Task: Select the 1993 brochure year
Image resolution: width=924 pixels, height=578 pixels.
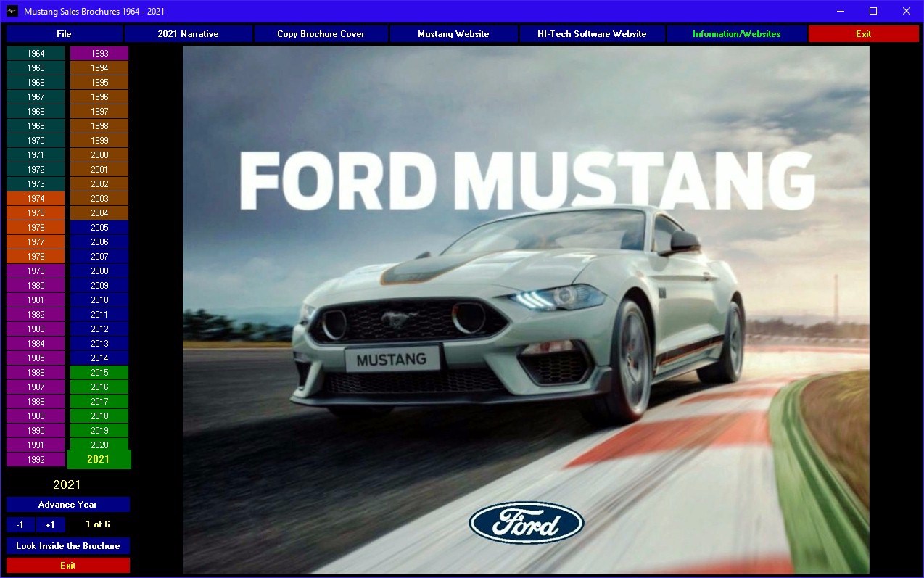Action: [99, 54]
